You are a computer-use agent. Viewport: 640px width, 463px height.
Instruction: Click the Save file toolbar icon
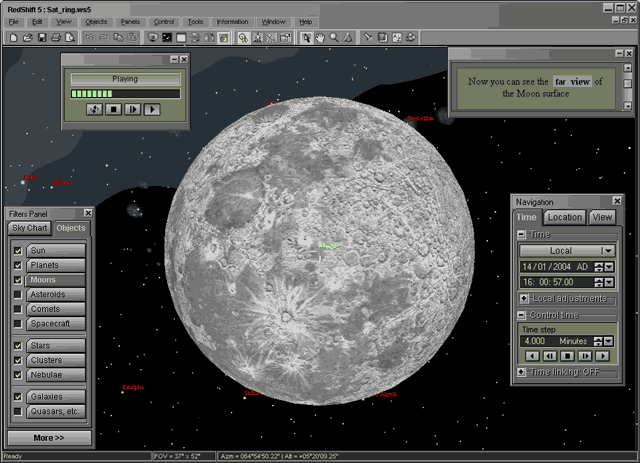pos(42,38)
